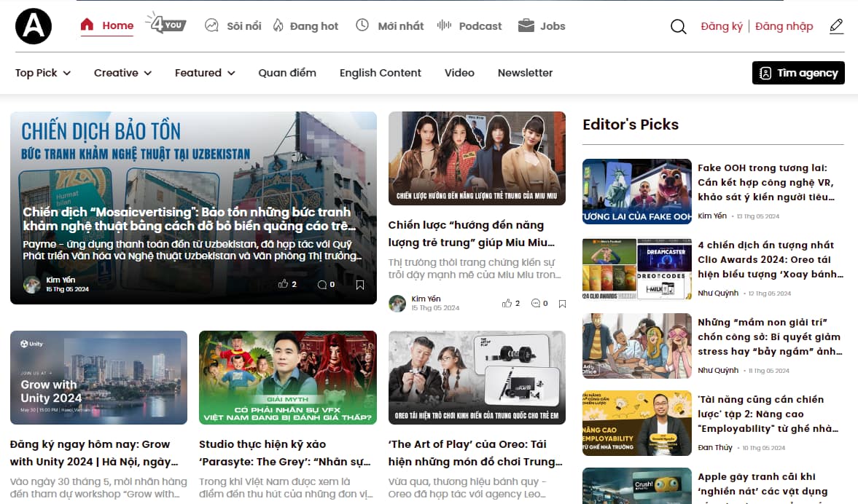Open 'Apple gây tranh cãi' headline
858x504 pixels.
coord(763,487)
